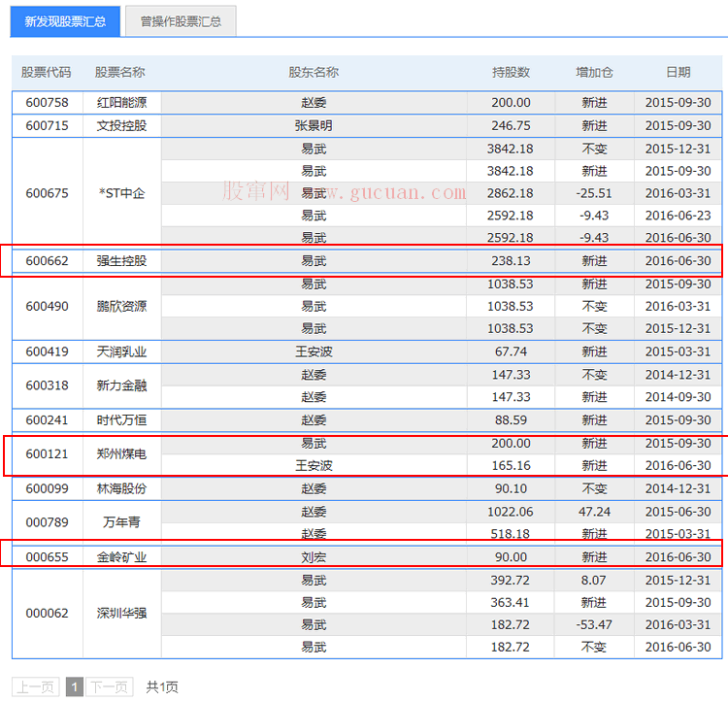
Task: Select the 增加仓 column header
Action: pyautogui.click(x=594, y=72)
